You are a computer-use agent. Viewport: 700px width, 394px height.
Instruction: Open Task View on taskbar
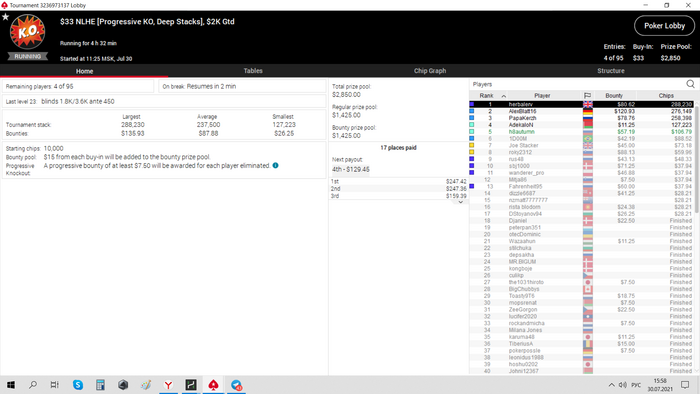click(54, 385)
